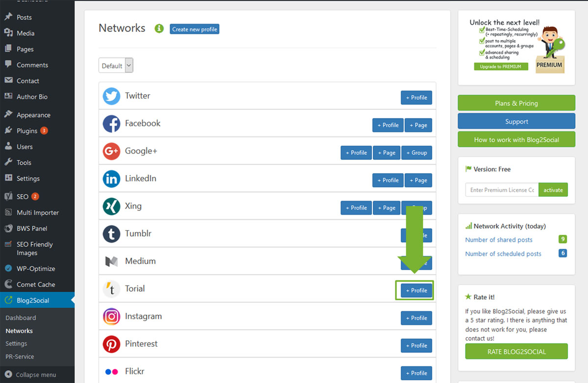Screen dimensions: 588x383
Task: Click the green activate button
Action: click(x=553, y=190)
